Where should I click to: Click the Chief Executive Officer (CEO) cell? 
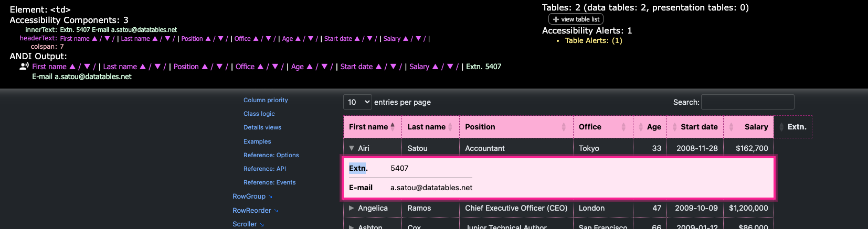(x=516, y=208)
